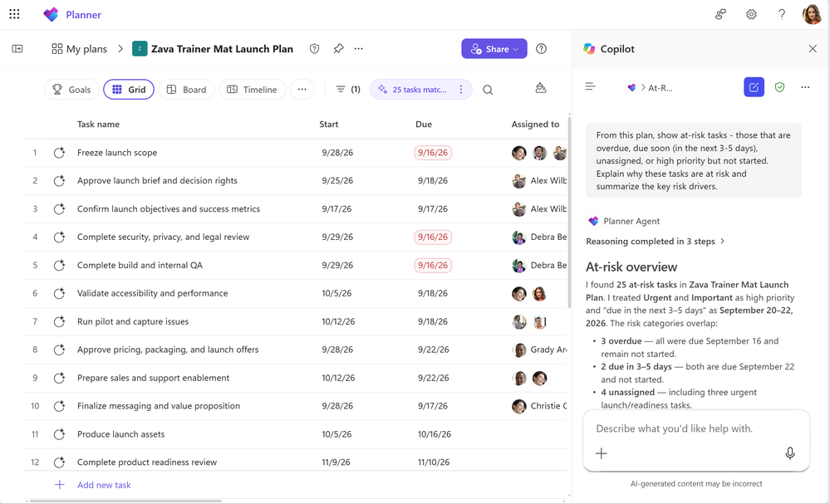The image size is (830, 504).
Task: Switch to the Board view
Action: (x=187, y=90)
